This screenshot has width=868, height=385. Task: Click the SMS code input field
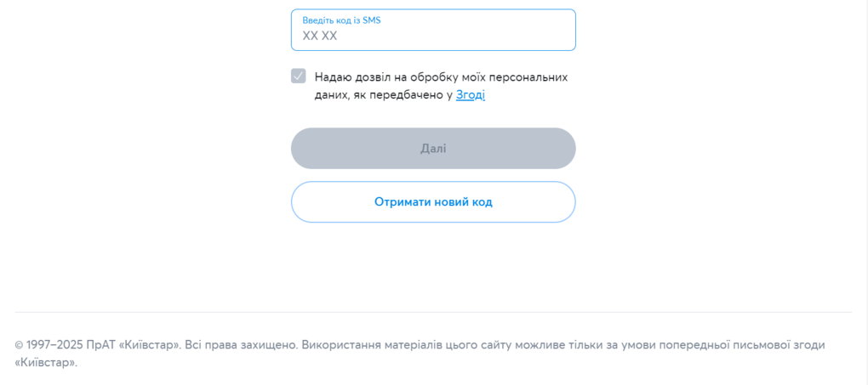(x=433, y=31)
